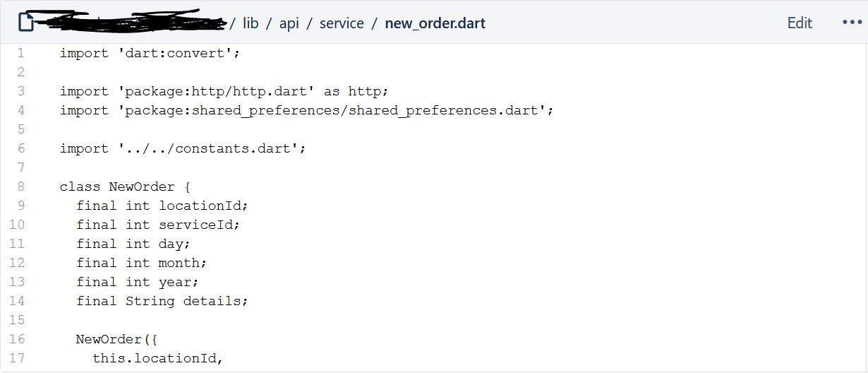Click the 'class NewOrder {' code line
Image resolution: width=868 pixels, height=373 pixels.
[125, 186]
